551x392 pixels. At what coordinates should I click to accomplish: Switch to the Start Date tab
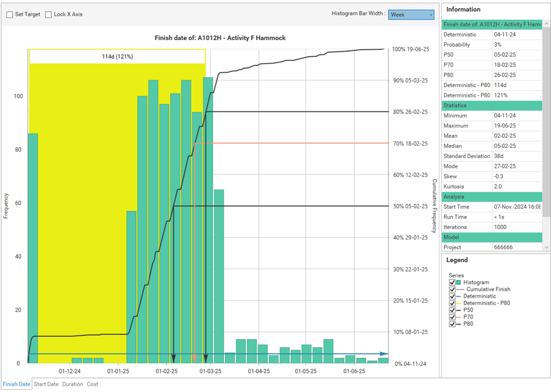[x=46, y=384]
